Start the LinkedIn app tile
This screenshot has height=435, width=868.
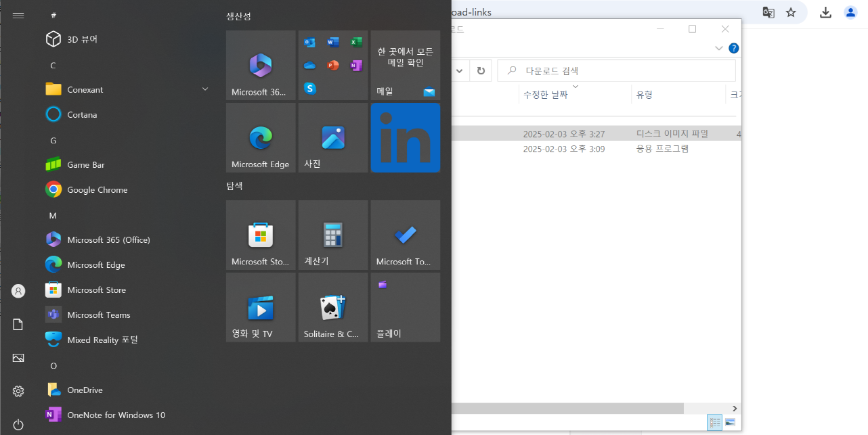[405, 137]
